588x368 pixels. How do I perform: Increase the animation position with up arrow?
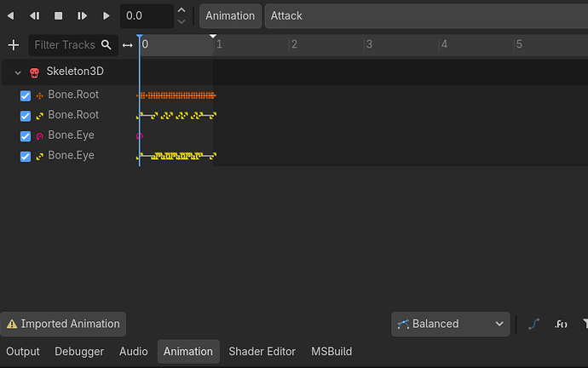point(182,10)
